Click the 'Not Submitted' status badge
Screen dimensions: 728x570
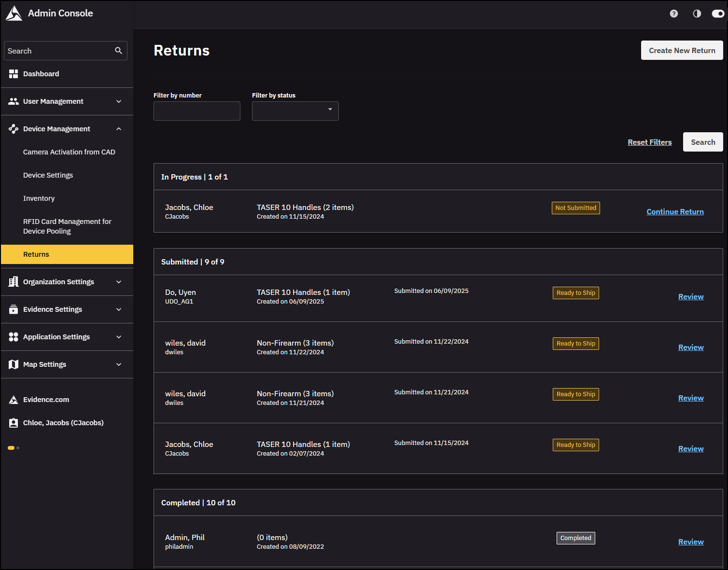tap(575, 208)
